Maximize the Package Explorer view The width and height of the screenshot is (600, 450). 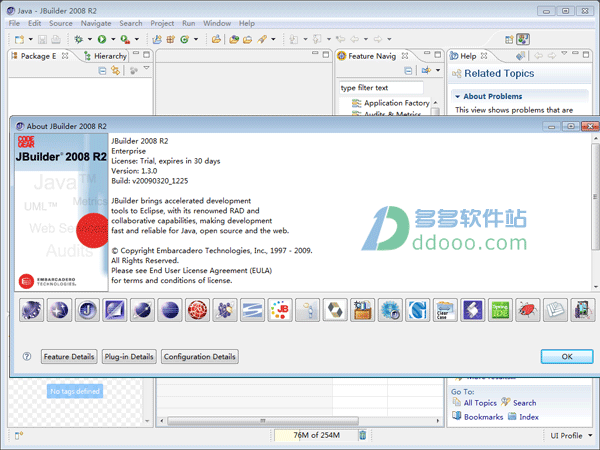click(147, 55)
